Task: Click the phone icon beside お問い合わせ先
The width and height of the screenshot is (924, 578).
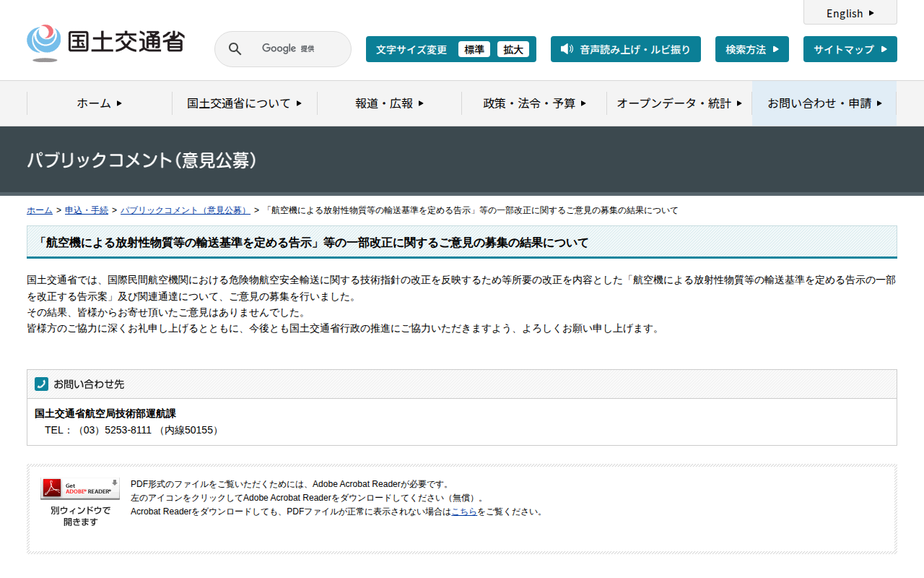Action: coord(41,384)
